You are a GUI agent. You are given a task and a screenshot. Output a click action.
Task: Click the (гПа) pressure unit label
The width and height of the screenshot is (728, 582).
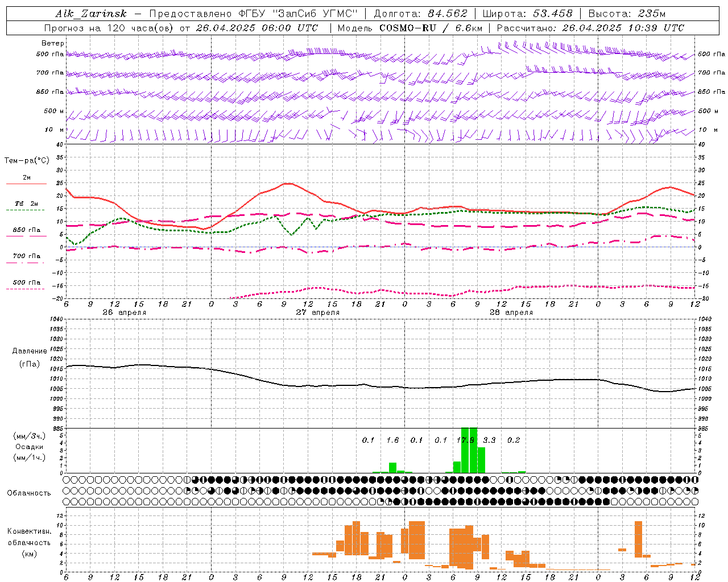tap(30, 364)
